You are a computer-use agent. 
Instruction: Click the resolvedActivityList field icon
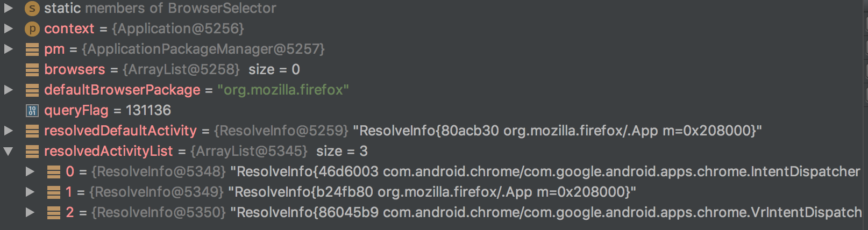point(32,152)
